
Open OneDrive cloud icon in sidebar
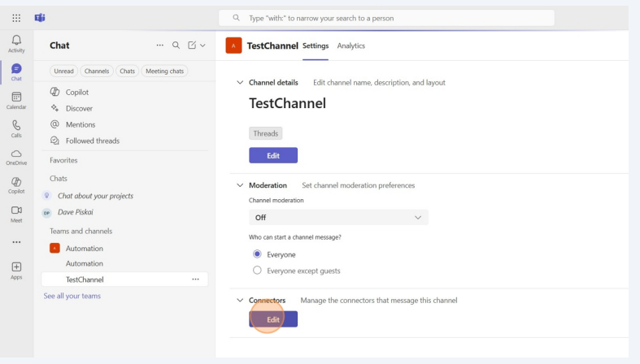(x=16, y=154)
